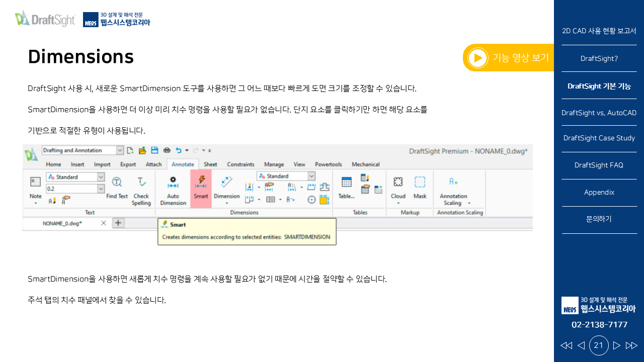Click the Find Text tool
This screenshot has width=644, height=362.
point(117,188)
